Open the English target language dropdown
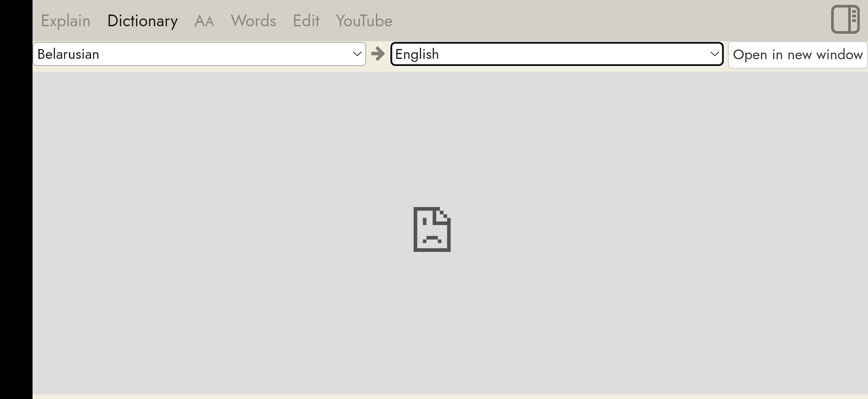 tap(557, 54)
